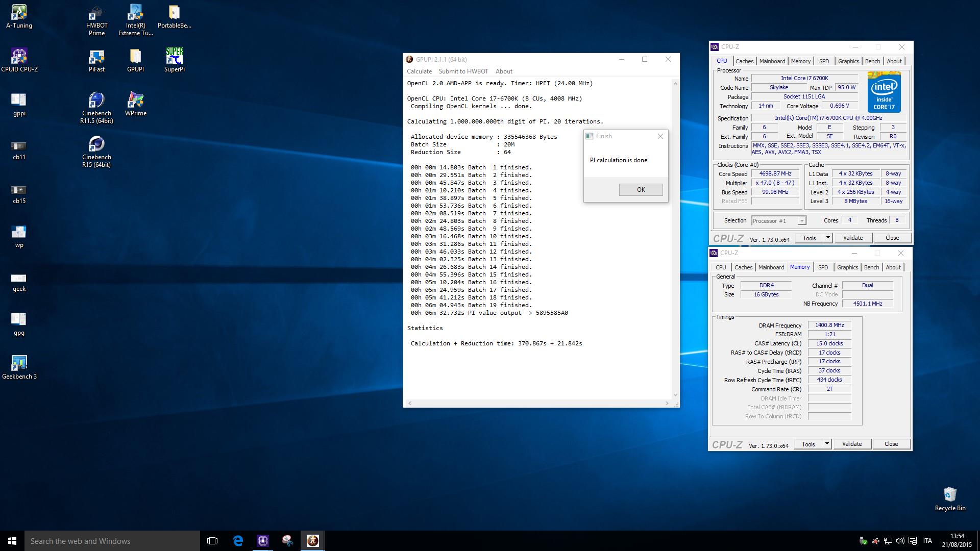This screenshot has height=551, width=980.
Task: Open Task View in the taskbar
Action: (212, 541)
